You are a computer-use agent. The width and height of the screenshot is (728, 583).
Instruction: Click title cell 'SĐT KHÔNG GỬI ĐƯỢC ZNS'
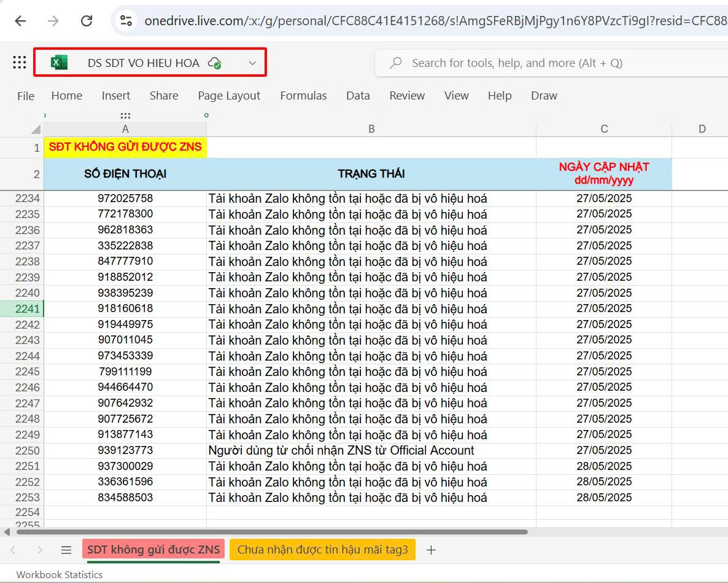pyautogui.click(x=125, y=147)
